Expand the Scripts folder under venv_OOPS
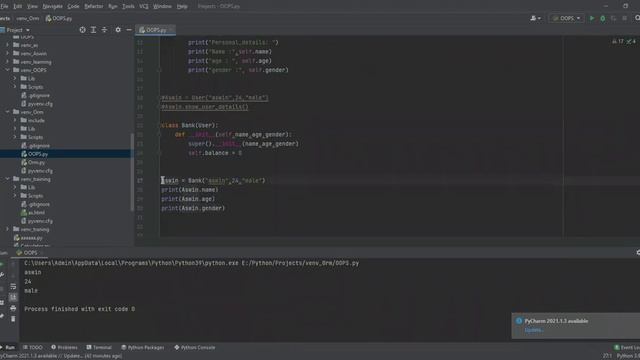Image resolution: width=640 pixels, height=360 pixels. click(x=15, y=87)
